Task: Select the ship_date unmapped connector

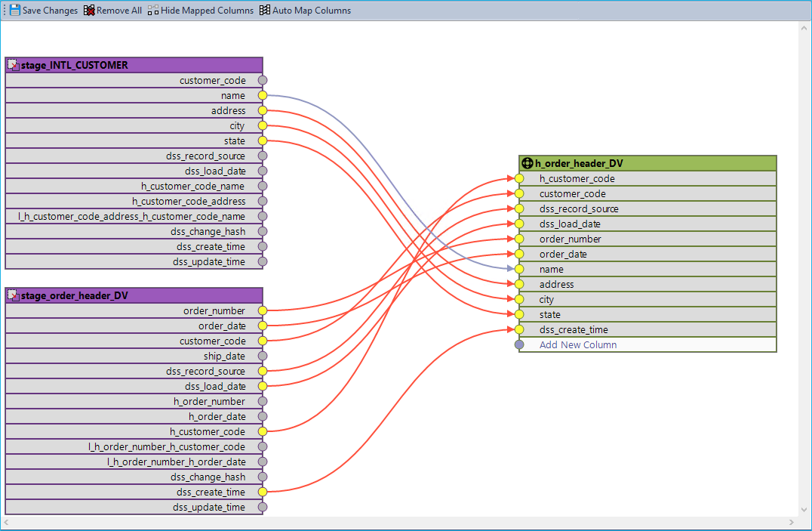Action: point(263,356)
